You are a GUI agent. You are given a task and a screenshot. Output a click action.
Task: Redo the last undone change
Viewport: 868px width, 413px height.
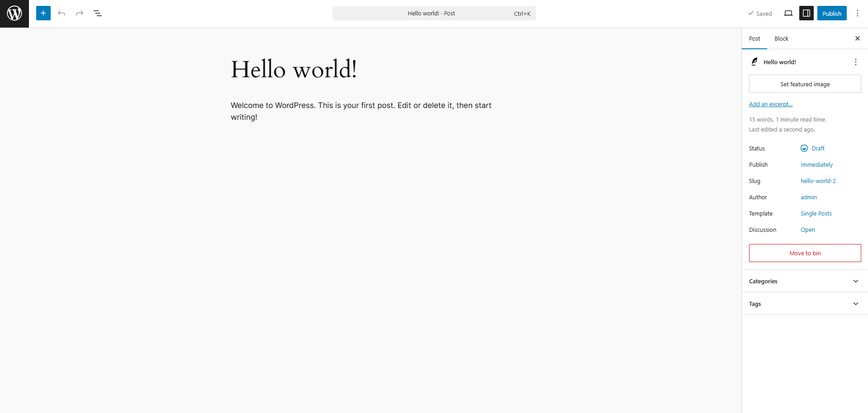coord(80,13)
